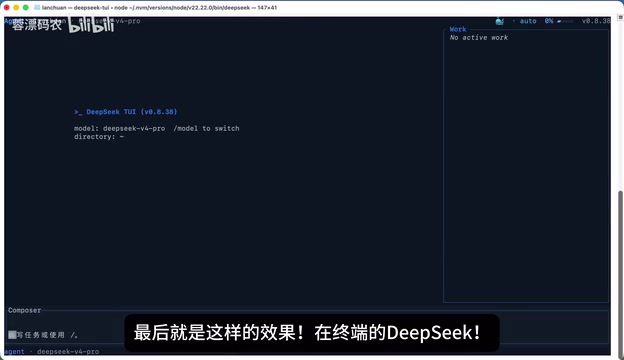Minimize the terminal window with yellow button
The height and width of the screenshot is (360, 624).
coord(16,8)
